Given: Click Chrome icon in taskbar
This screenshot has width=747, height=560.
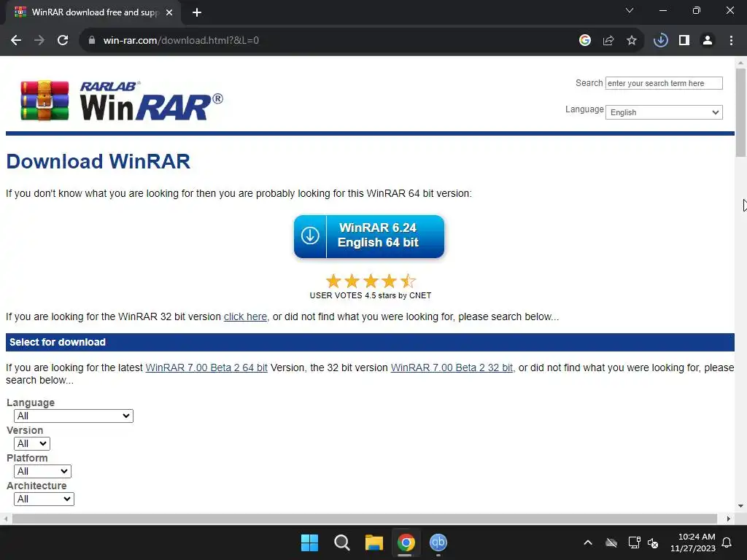Looking at the screenshot, I should [406, 542].
